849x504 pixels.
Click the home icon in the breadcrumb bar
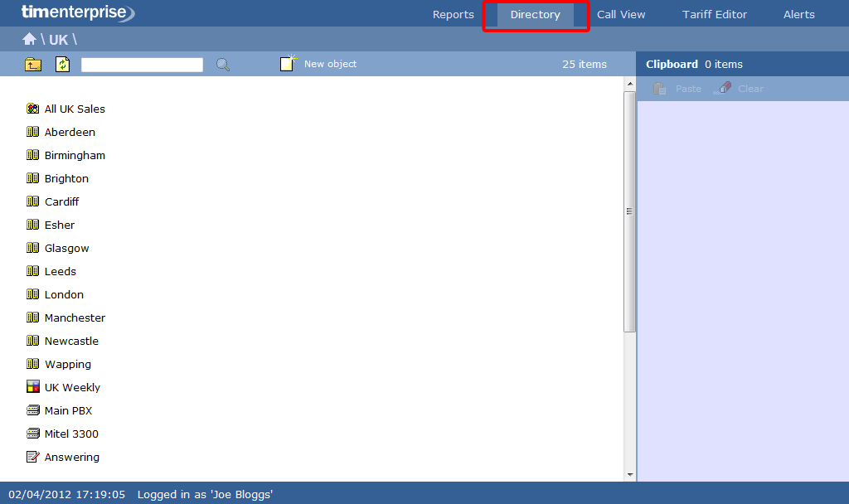[28, 38]
